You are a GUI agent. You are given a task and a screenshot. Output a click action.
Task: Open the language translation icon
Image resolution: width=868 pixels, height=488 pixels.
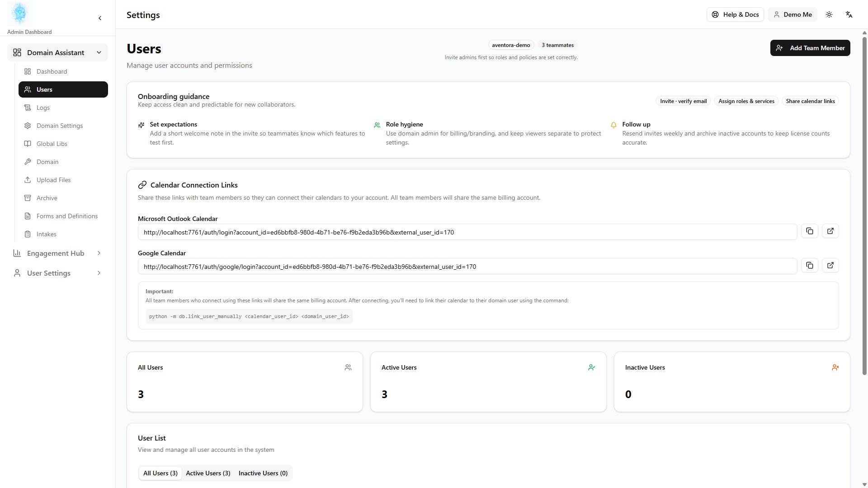coord(849,14)
